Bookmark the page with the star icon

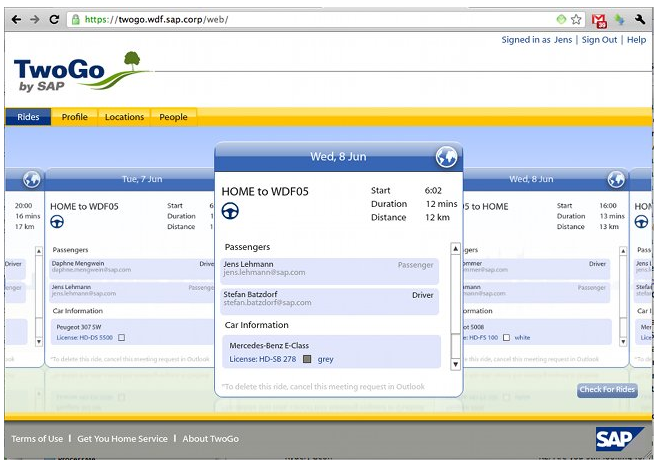click(576, 19)
